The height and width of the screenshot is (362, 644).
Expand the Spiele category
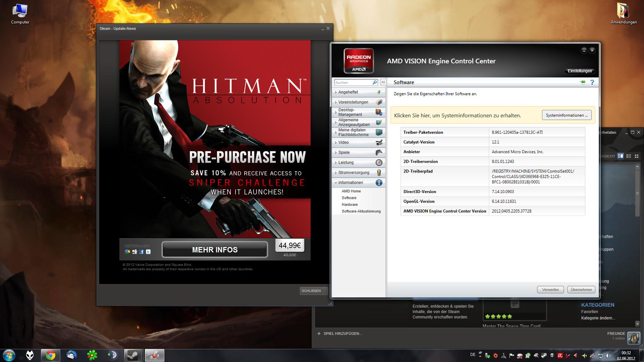tap(344, 152)
